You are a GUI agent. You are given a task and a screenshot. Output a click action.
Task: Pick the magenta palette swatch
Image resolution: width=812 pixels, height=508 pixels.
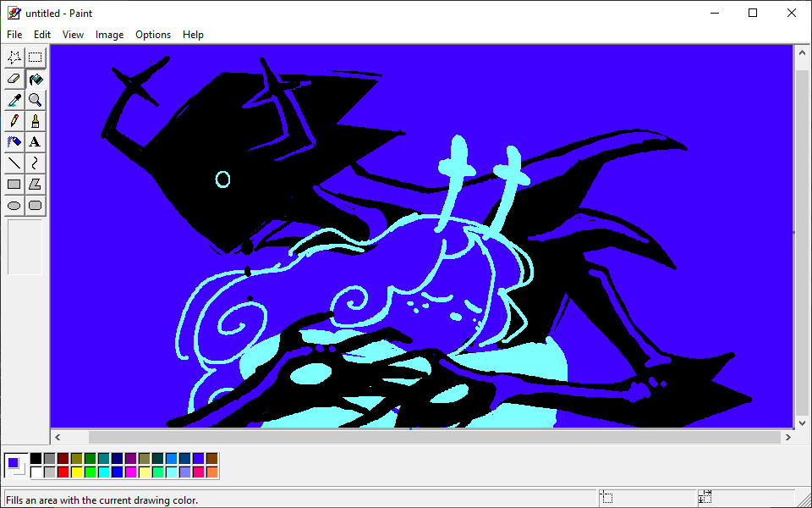pyautogui.click(x=131, y=472)
